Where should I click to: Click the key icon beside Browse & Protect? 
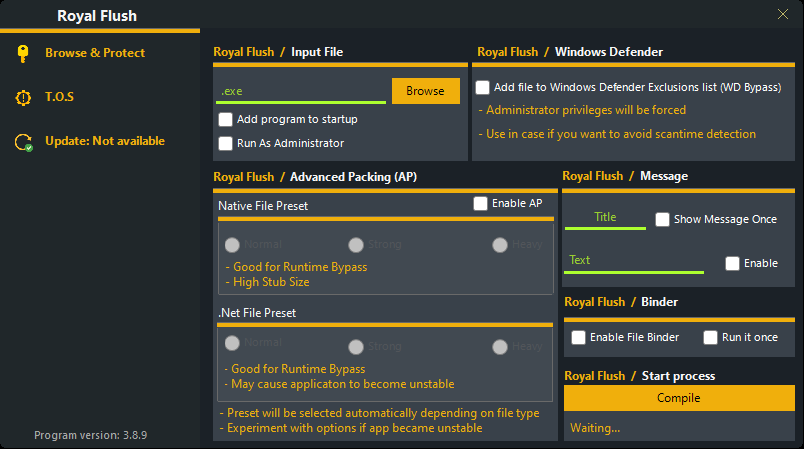coord(22,54)
